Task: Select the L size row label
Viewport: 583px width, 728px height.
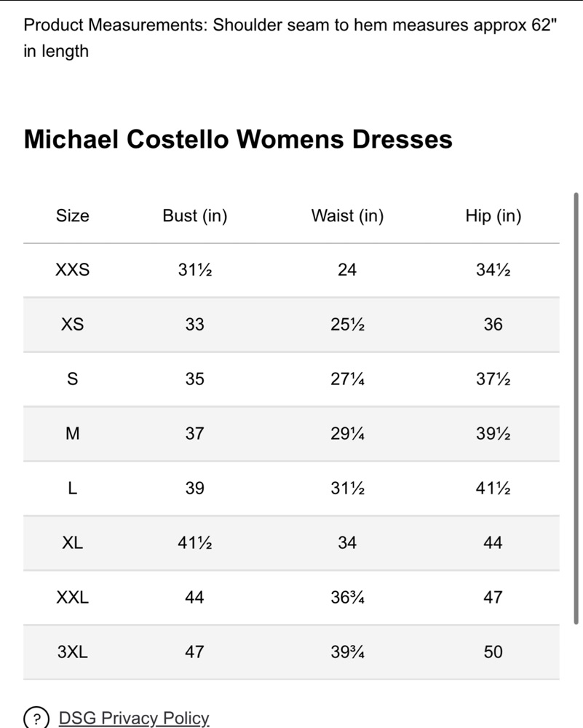Action: (x=72, y=488)
